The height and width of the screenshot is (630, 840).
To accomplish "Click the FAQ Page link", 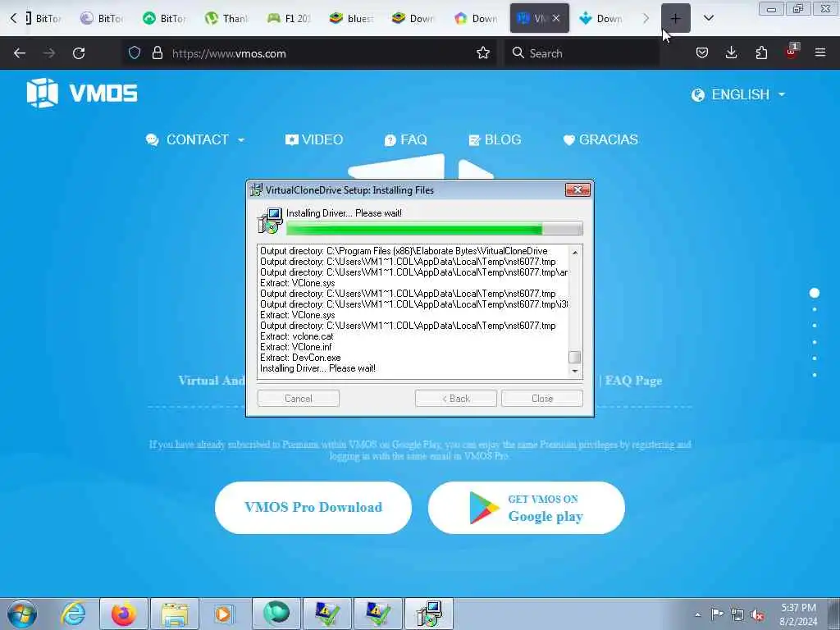I will pos(633,381).
